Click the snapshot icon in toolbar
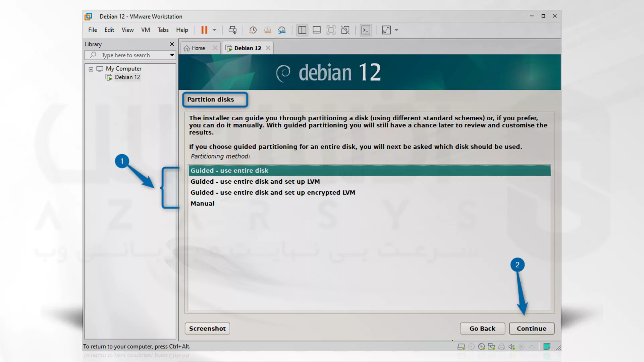 [253, 29]
